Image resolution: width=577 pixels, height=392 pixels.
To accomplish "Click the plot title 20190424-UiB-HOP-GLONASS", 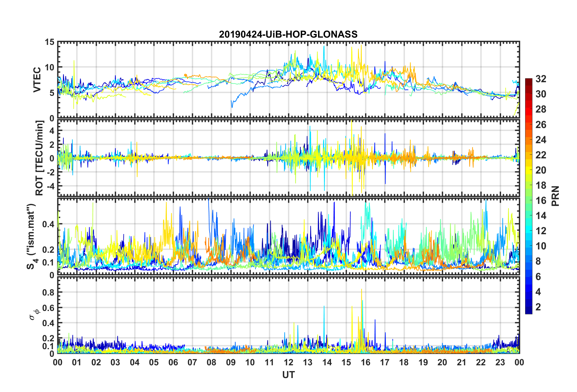I will (x=288, y=34).
